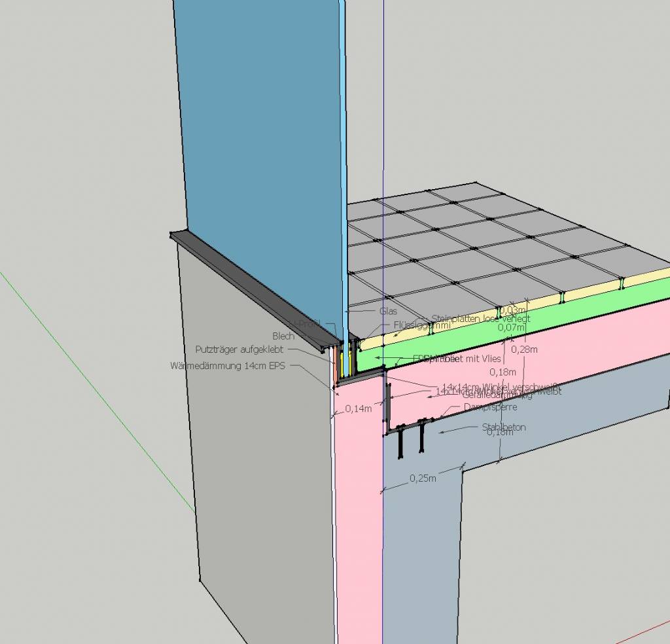Click the 0,14m dimension text
The image size is (670, 644).
tap(358, 409)
